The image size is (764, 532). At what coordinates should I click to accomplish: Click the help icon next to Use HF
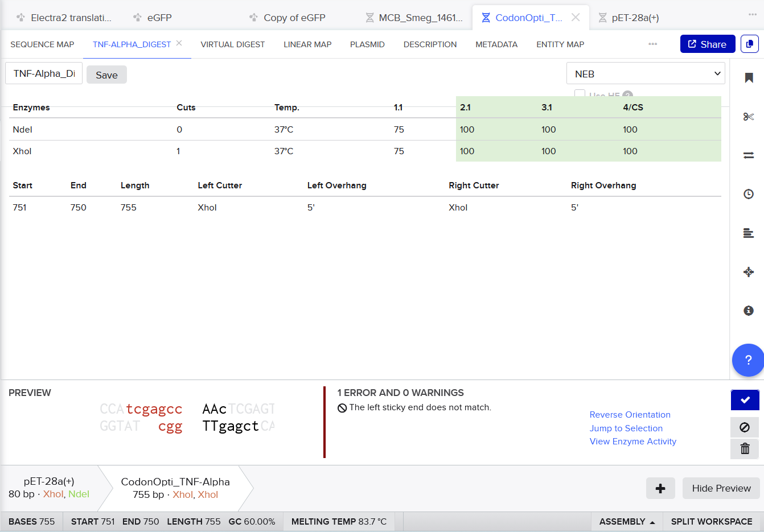point(627,95)
